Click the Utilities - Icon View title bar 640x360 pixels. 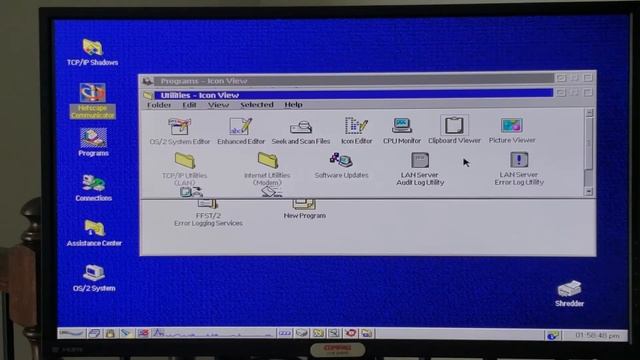353,95
